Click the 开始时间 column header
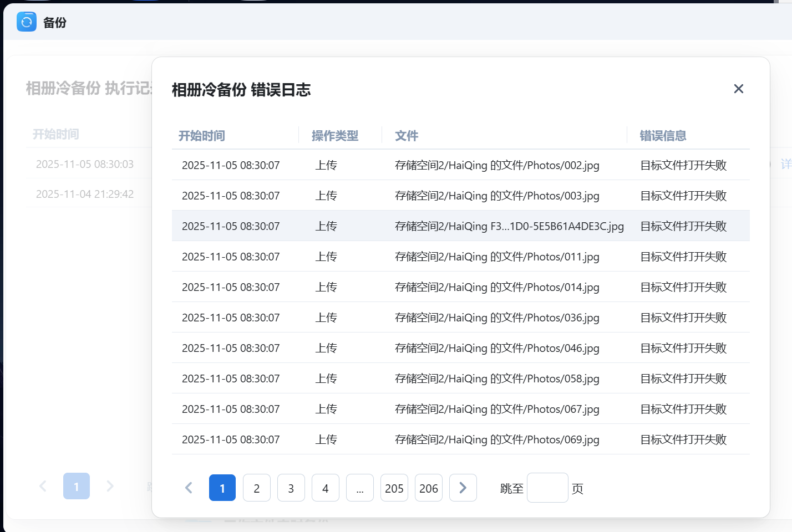Image resolution: width=792 pixels, height=532 pixels. point(202,135)
